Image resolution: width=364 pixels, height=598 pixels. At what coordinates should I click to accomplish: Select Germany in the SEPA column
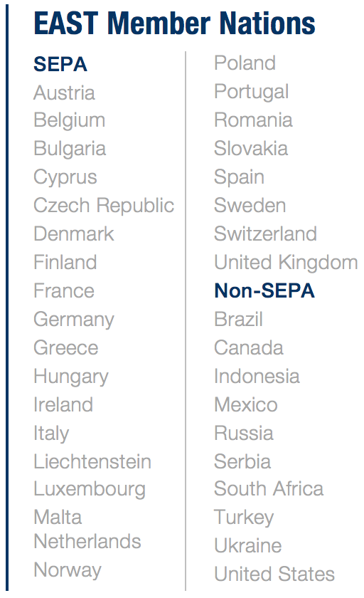tap(74, 320)
